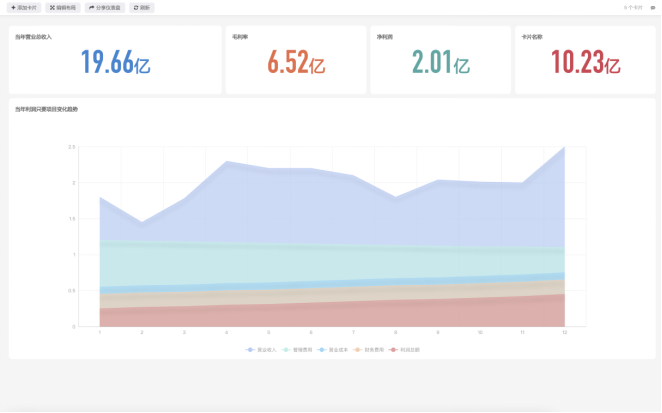Click the 添加卡片 plus button

(x=24, y=8)
